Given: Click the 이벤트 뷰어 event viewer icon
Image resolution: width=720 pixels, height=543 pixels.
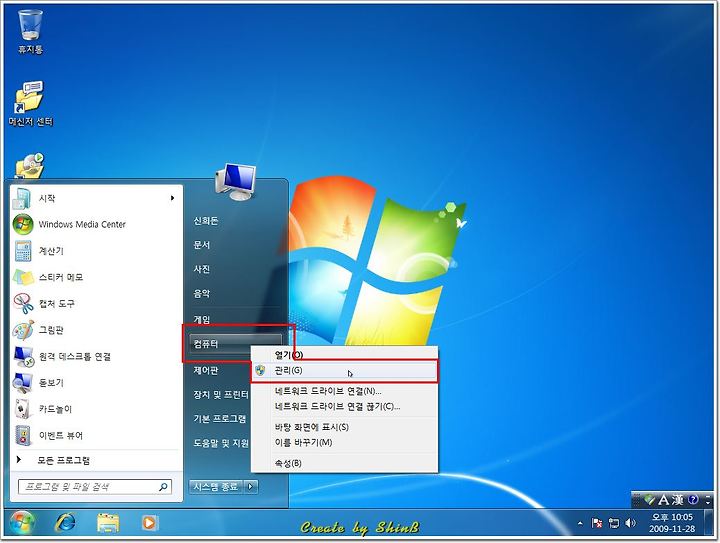Looking at the screenshot, I should pos(23,436).
